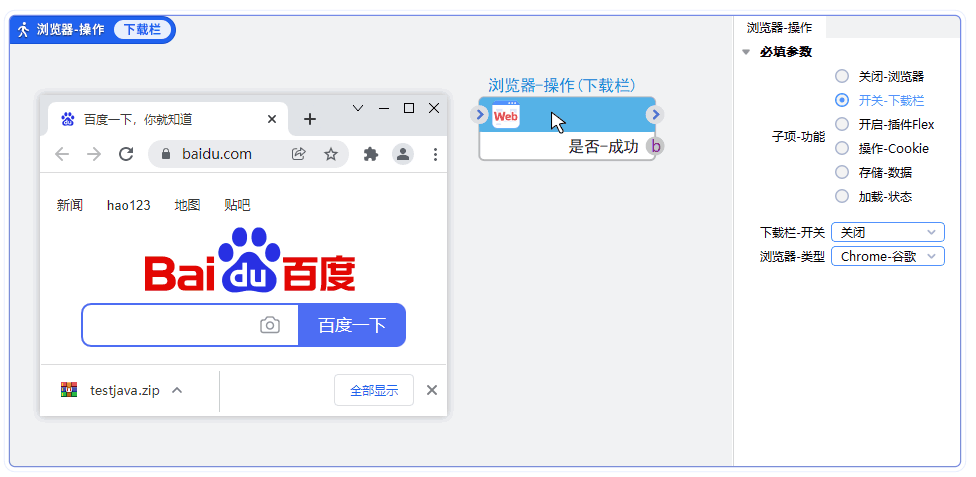976x477 pixels.
Task: Open the 浏览器-类型 dropdown
Action: tap(887, 256)
